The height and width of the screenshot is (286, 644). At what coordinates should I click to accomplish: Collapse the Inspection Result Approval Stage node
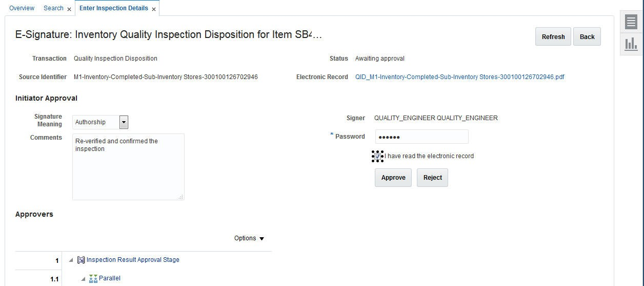pos(71,260)
